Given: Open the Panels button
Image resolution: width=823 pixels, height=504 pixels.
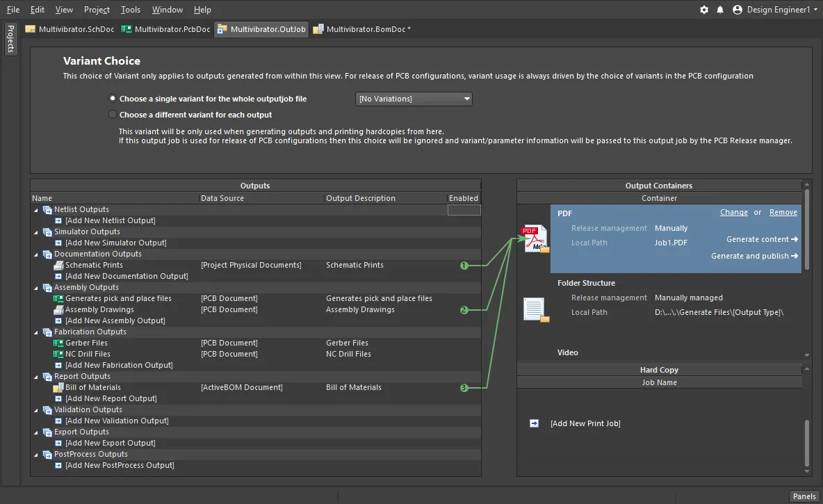Looking at the screenshot, I should point(804,496).
